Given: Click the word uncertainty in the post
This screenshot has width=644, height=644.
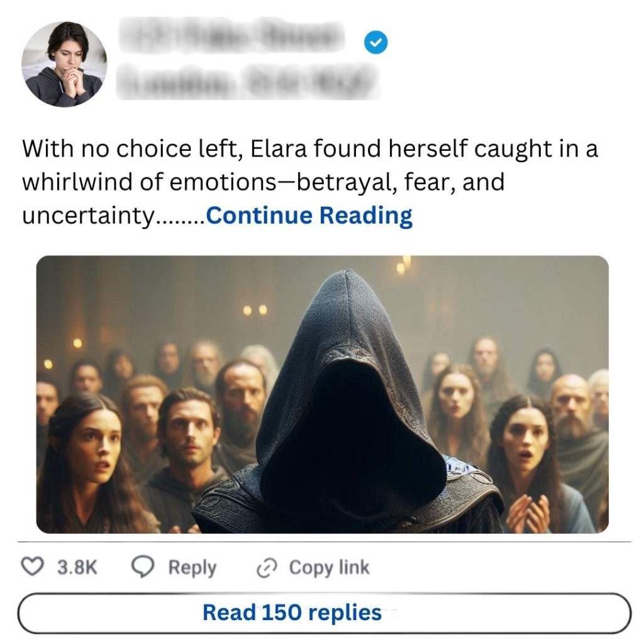Looking at the screenshot, I should pyautogui.click(x=88, y=216).
